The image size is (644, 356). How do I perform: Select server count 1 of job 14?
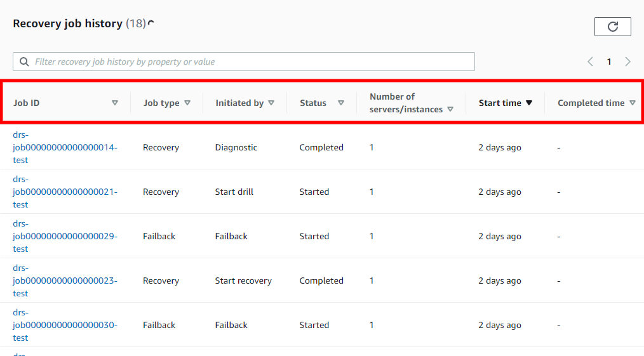[x=372, y=147]
